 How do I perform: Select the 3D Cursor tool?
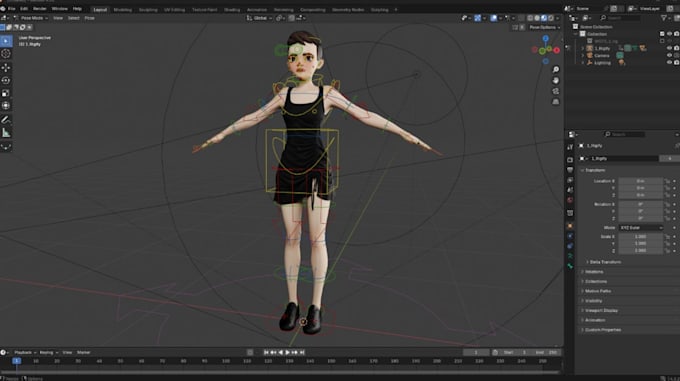(x=6, y=54)
